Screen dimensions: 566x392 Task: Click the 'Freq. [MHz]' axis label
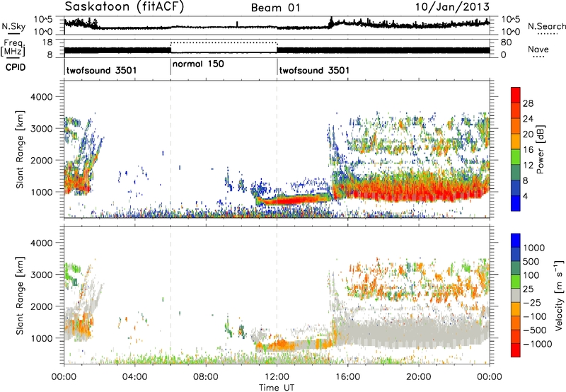13,47
